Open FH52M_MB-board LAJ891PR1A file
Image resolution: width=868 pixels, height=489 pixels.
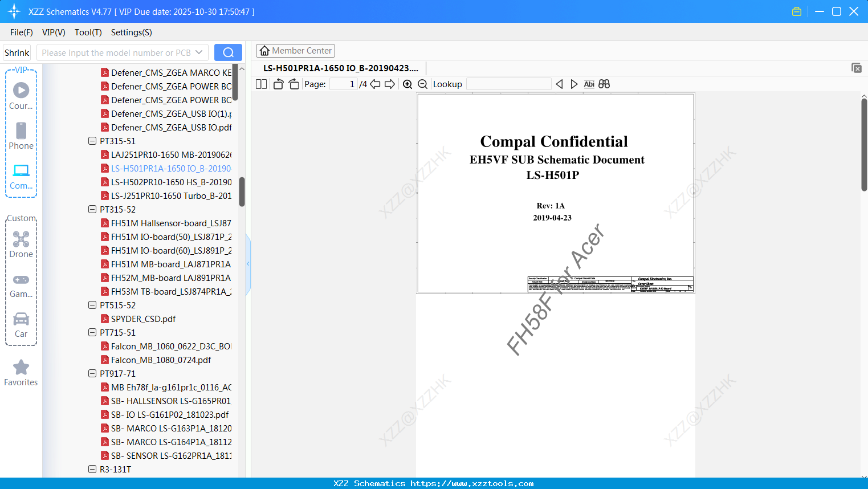(x=166, y=278)
